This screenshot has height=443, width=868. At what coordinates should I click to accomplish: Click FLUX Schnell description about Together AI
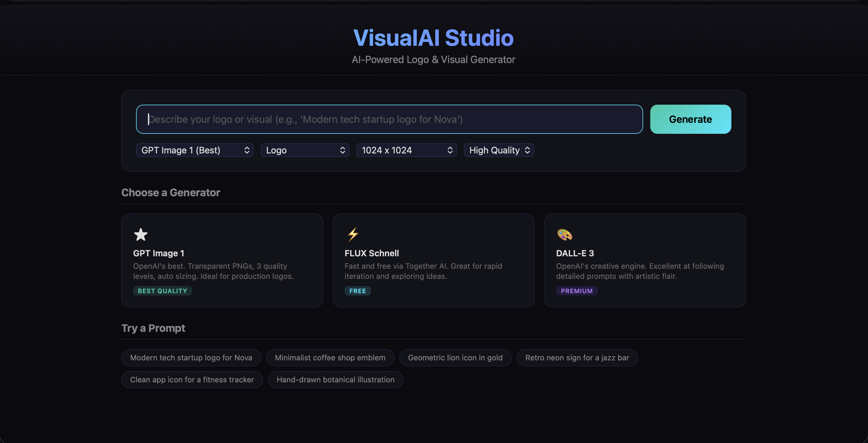tap(423, 271)
